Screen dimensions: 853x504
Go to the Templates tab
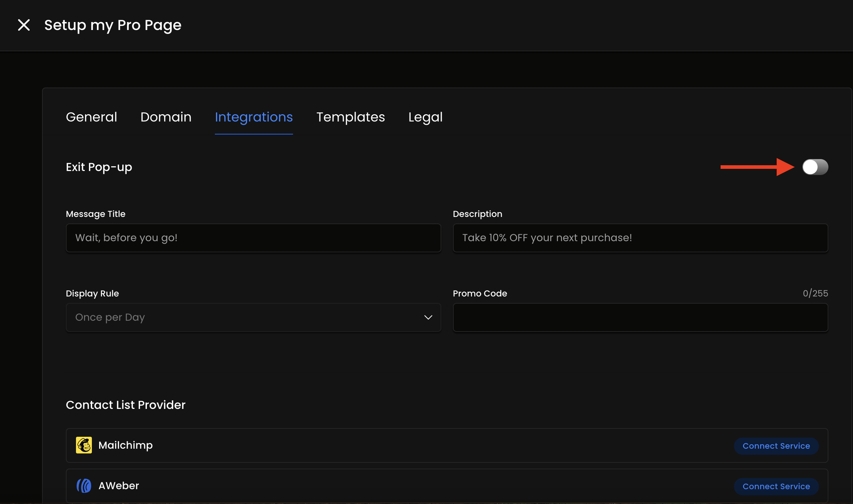(351, 117)
